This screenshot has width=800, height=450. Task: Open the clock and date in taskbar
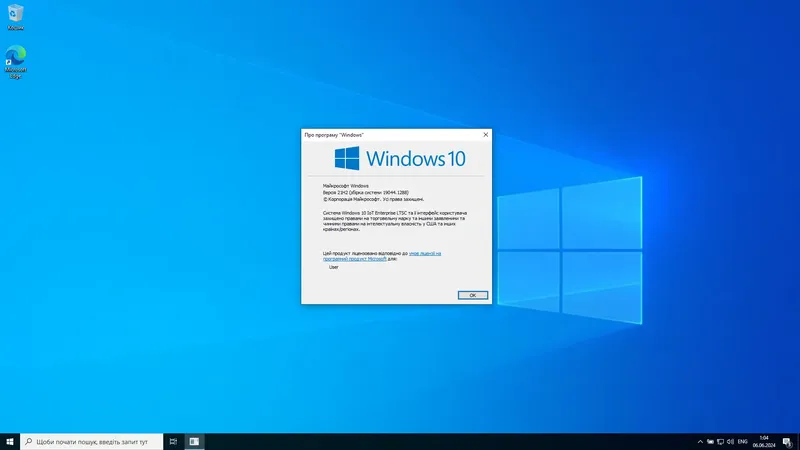(764, 442)
